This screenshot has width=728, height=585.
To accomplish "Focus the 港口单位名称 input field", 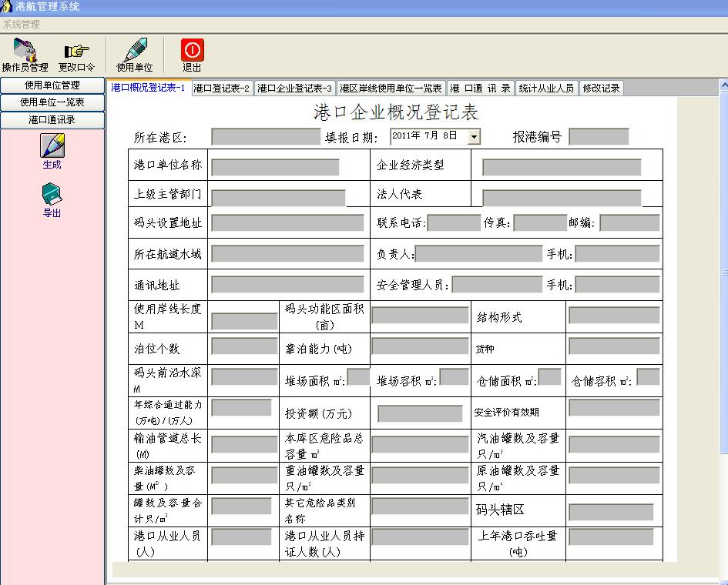I will [x=275, y=167].
